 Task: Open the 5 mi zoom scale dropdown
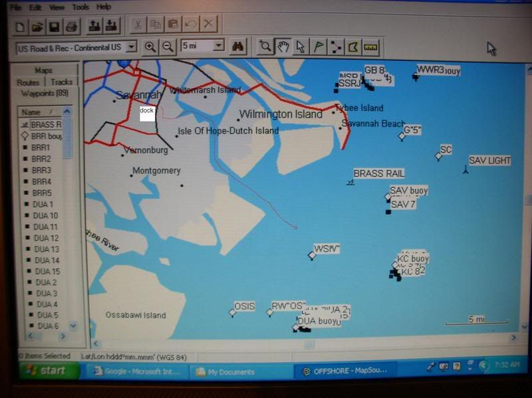point(219,47)
